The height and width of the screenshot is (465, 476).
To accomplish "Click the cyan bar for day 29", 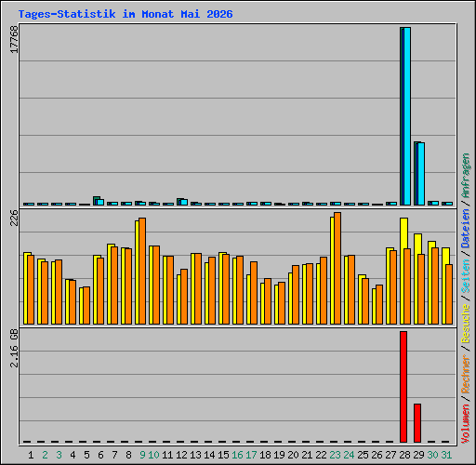I will point(421,174).
